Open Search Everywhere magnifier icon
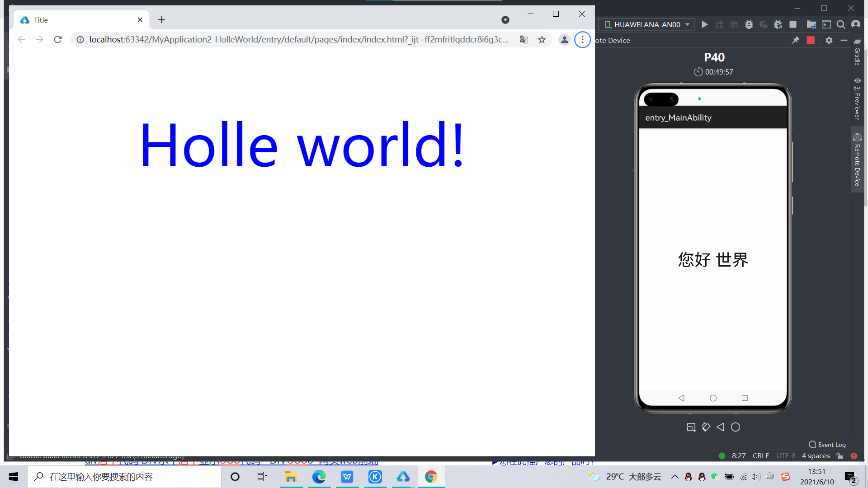Image resolution: width=868 pixels, height=488 pixels. point(840,24)
